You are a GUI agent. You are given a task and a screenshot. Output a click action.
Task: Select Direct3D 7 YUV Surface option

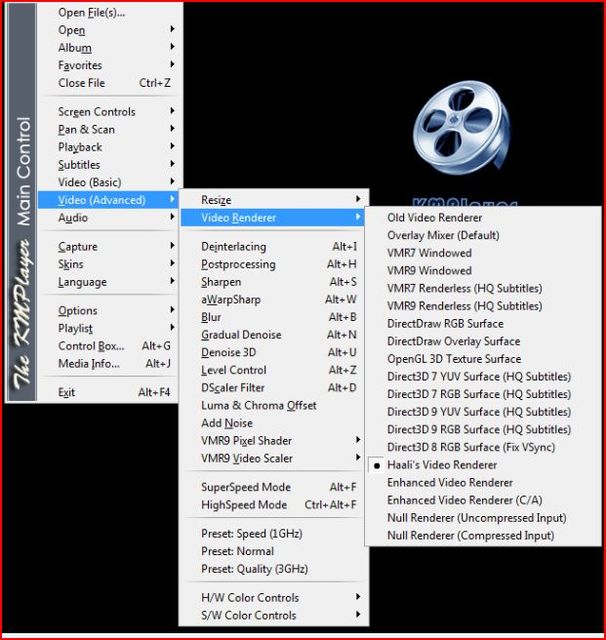coord(483,376)
